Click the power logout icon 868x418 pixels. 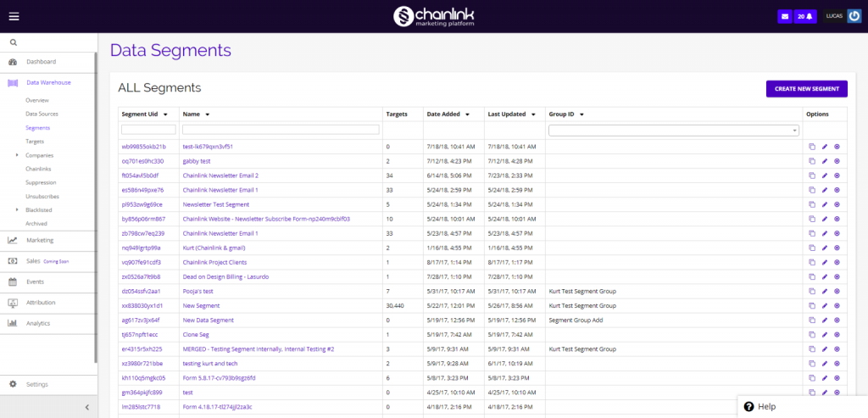tap(854, 17)
